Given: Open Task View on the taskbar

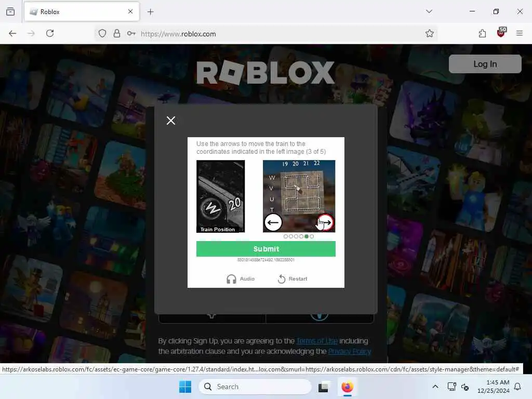Looking at the screenshot, I should tap(323, 387).
